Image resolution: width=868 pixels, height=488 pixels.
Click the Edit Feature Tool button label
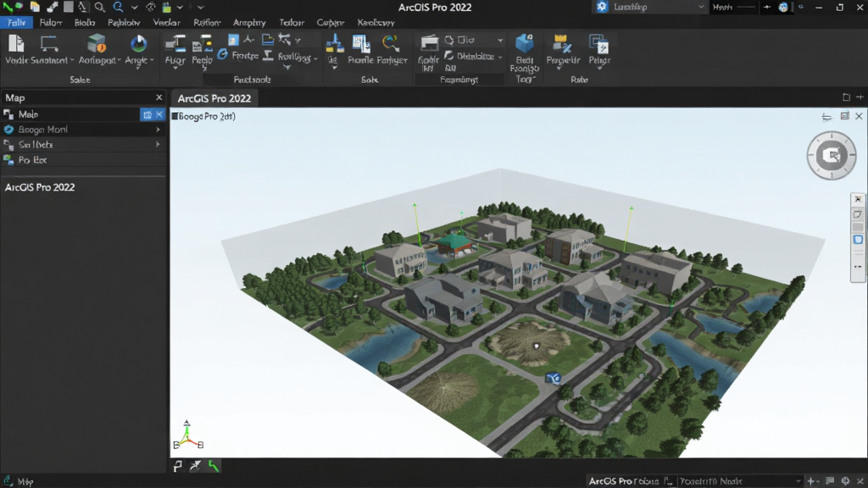524,69
